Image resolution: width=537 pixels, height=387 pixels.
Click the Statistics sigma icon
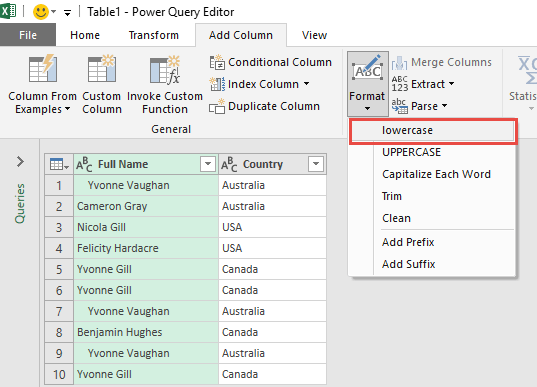(x=527, y=70)
